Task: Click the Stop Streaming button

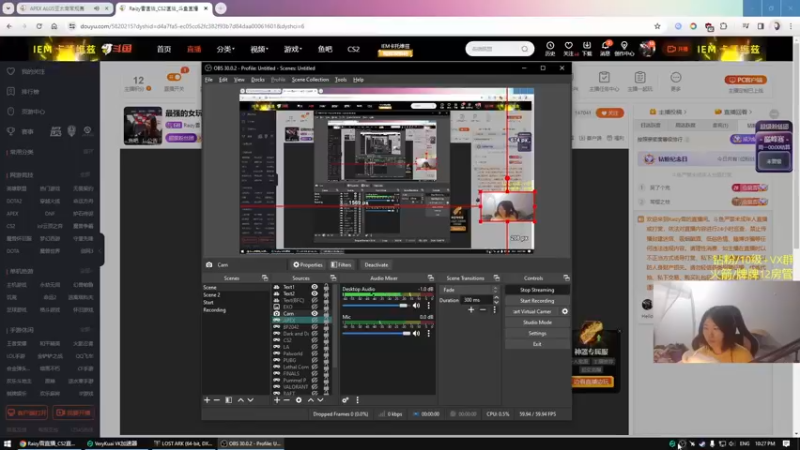Action: [537, 290]
